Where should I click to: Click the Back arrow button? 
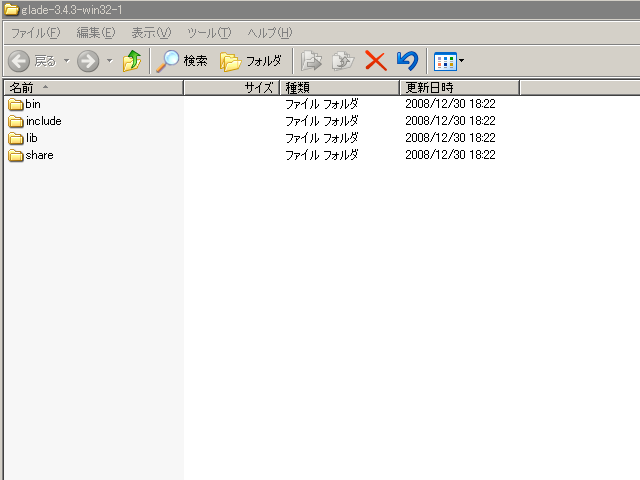pyautogui.click(x=19, y=61)
